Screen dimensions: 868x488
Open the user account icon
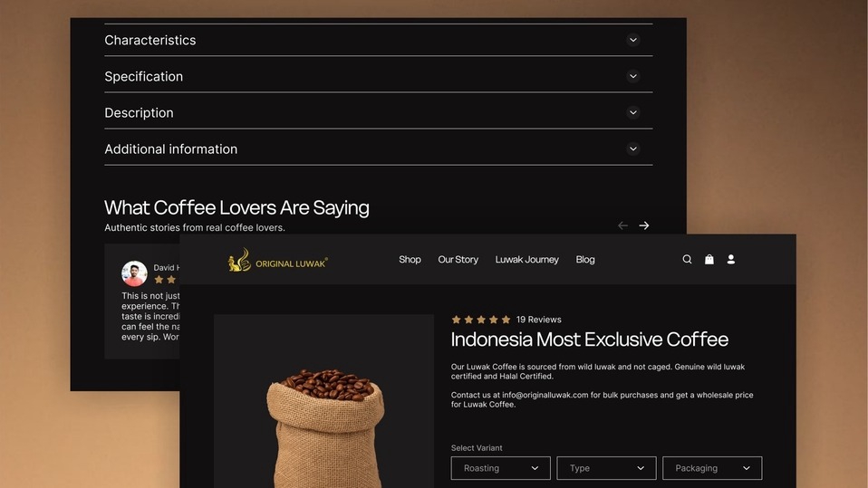(730, 259)
